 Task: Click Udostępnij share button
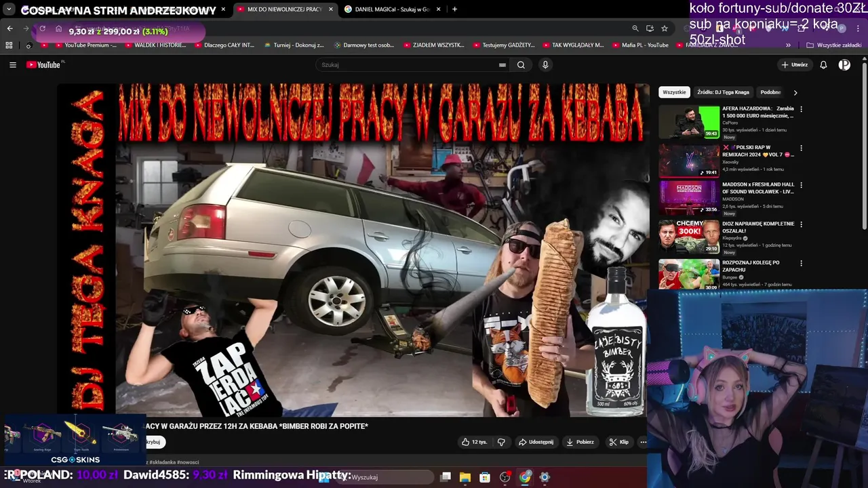(536, 442)
